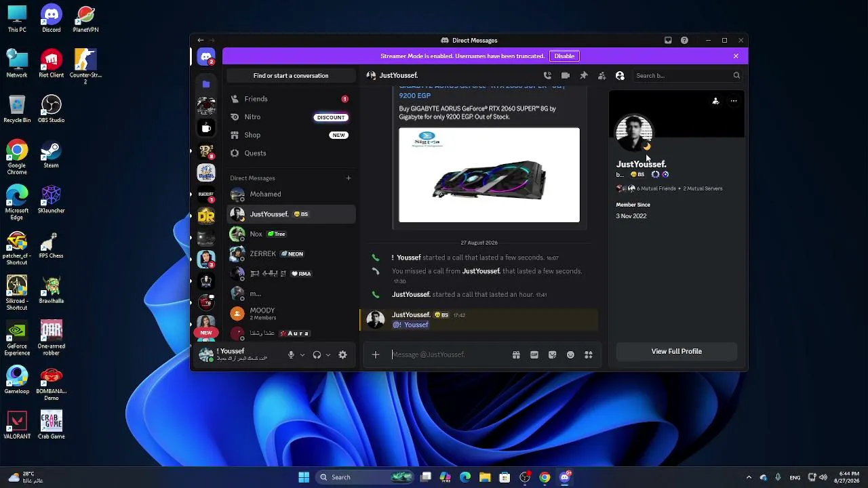Start a voice call with JustYoussef

pos(547,75)
